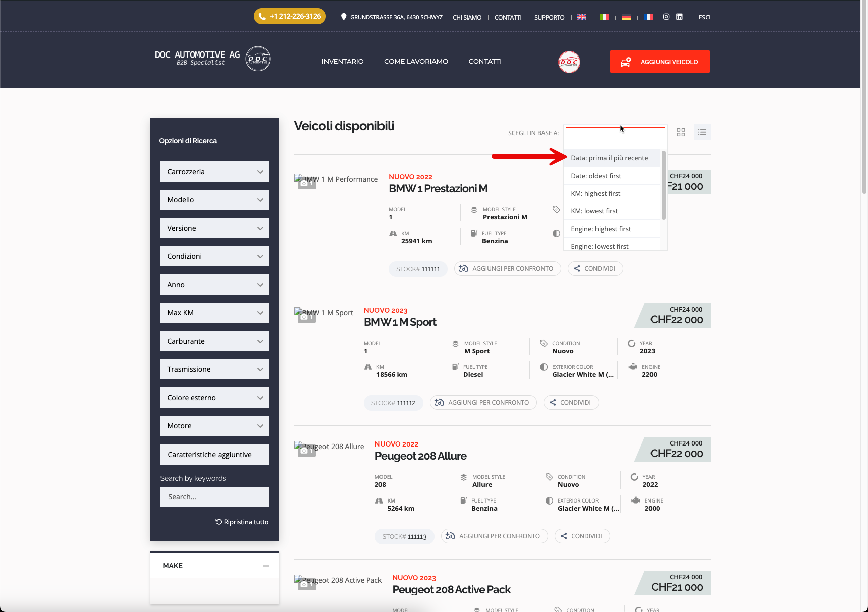The height and width of the screenshot is (612, 868).
Task: Share the BMW 1 Prestazioni M listing
Action: click(595, 269)
